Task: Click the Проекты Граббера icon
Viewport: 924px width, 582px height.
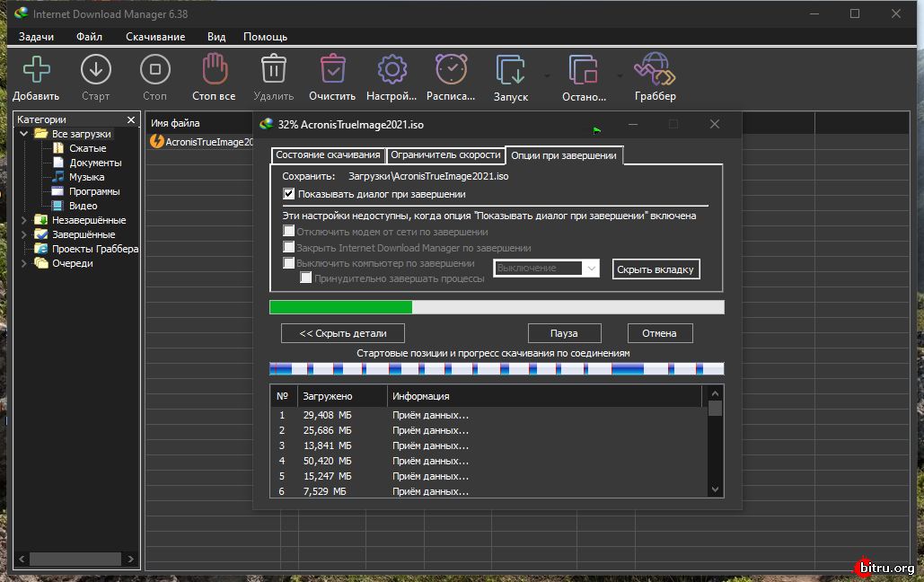Action: pyautogui.click(x=40, y=249)
